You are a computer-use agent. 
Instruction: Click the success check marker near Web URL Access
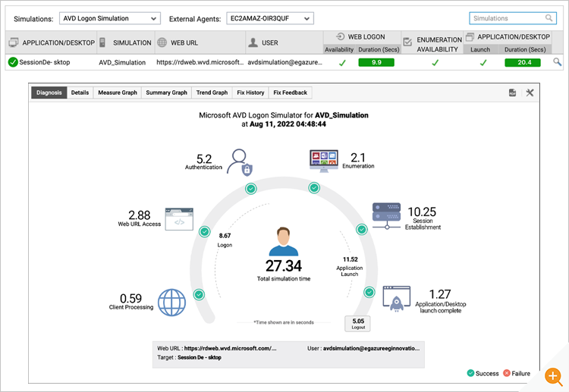pos(205,231)
